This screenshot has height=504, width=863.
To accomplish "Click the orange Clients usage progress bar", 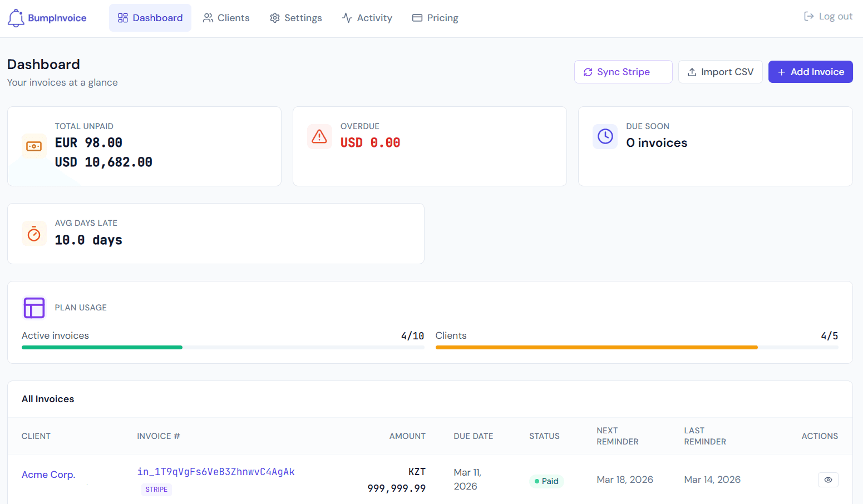I will coord(596,347).
